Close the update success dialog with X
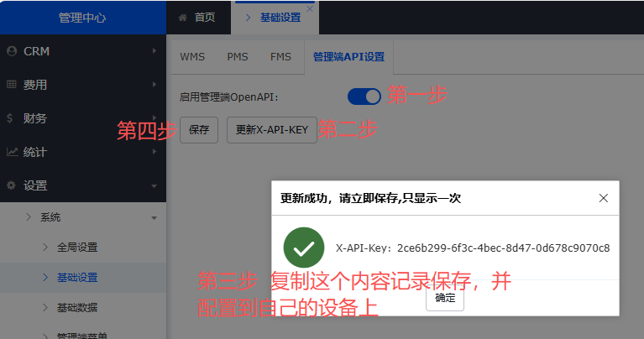Viewport: 644px width, 339px height. pos(603,198)
